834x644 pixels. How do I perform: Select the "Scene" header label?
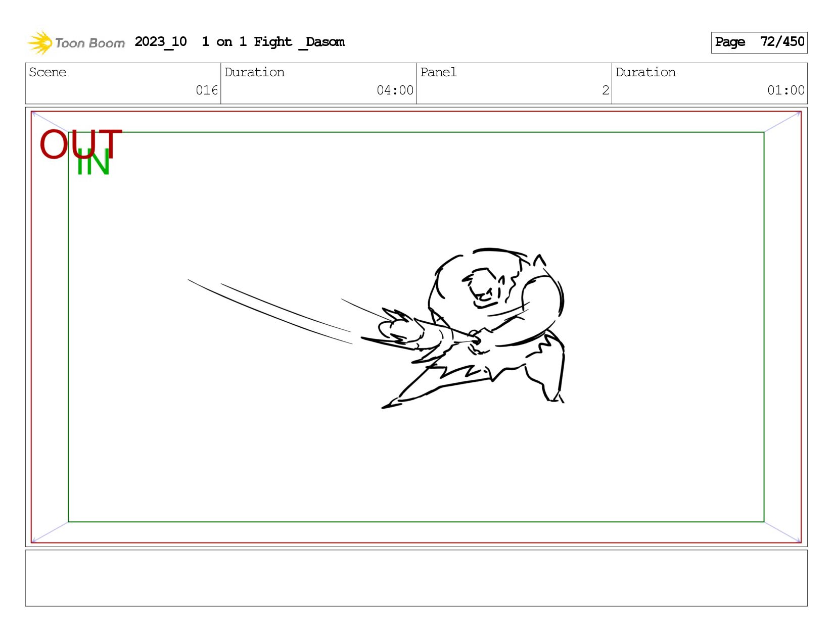48,72
